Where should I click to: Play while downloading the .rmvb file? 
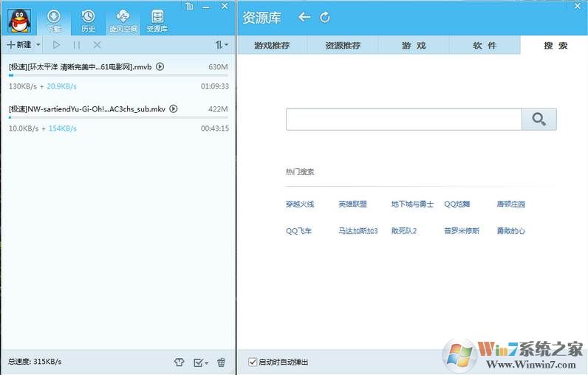click(160, 67)
